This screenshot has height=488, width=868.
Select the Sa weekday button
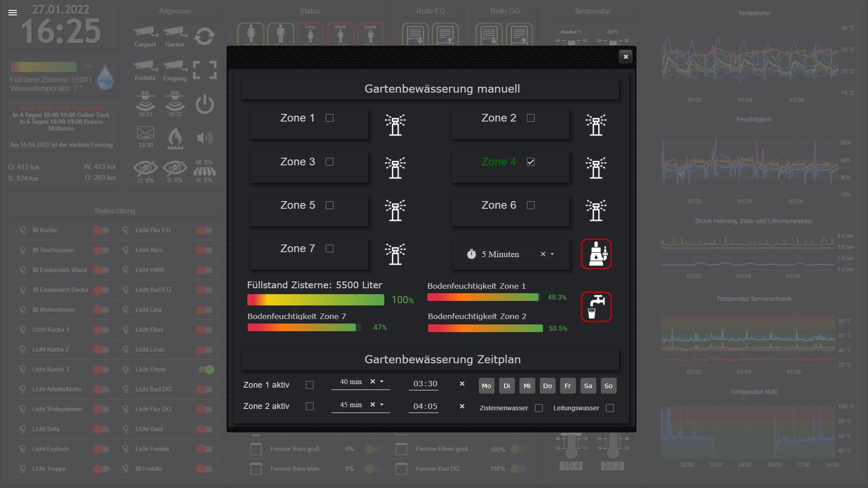click(588, 386)
